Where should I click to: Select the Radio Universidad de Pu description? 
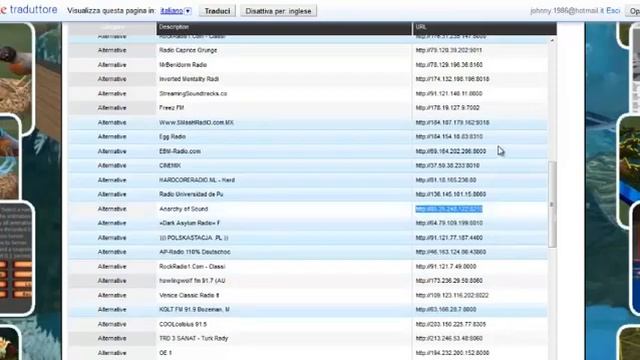pyautogui.click(x=191, y=194)
